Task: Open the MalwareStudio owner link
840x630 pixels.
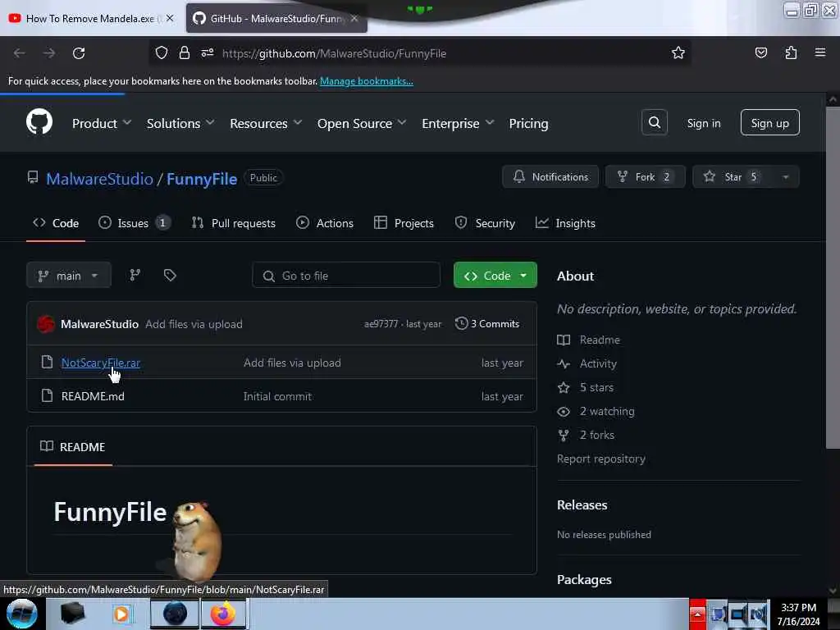Action: coord(99,178)
